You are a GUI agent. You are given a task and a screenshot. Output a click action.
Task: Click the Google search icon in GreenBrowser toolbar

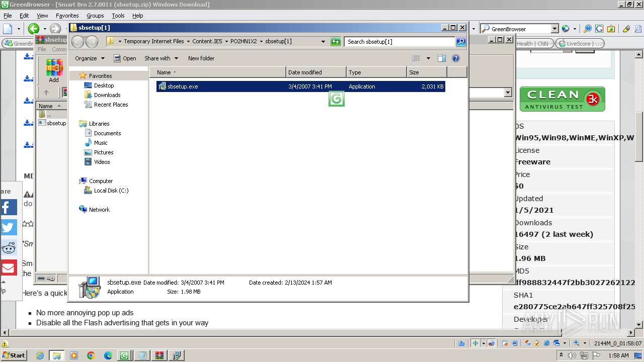(599, 29)
